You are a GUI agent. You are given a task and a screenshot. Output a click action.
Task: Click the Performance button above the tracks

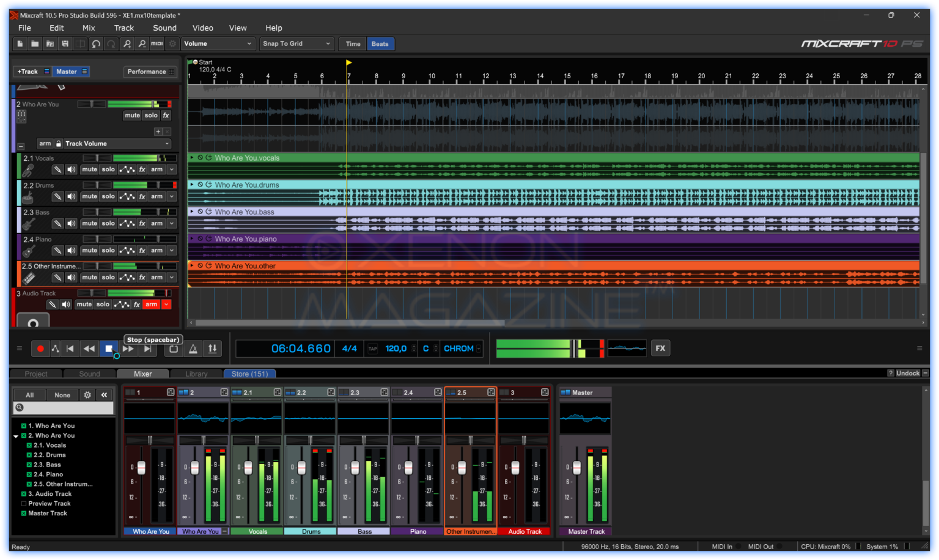[x=147, y=72]
